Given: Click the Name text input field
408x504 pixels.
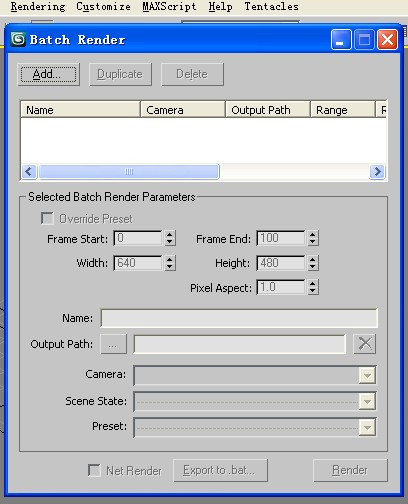Looking at the screenshot, I should tap(239, 318).
